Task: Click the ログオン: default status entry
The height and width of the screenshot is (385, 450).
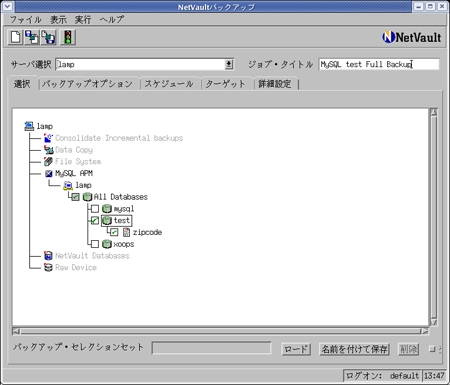Action: [x=382, y=376]
